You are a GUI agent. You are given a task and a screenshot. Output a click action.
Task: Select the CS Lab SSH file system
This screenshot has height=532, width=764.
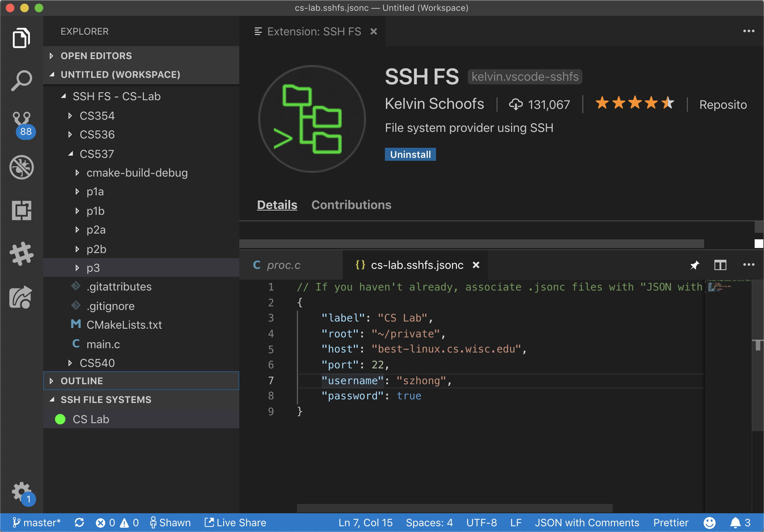pos(91,419)
